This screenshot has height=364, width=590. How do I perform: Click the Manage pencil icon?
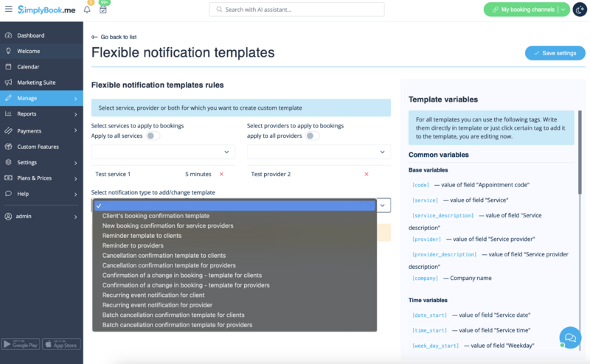[8, 98]
